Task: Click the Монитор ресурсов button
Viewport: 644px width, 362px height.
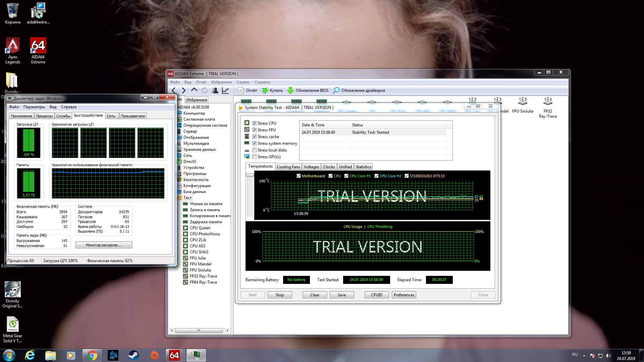Action: tap(104, 245)
